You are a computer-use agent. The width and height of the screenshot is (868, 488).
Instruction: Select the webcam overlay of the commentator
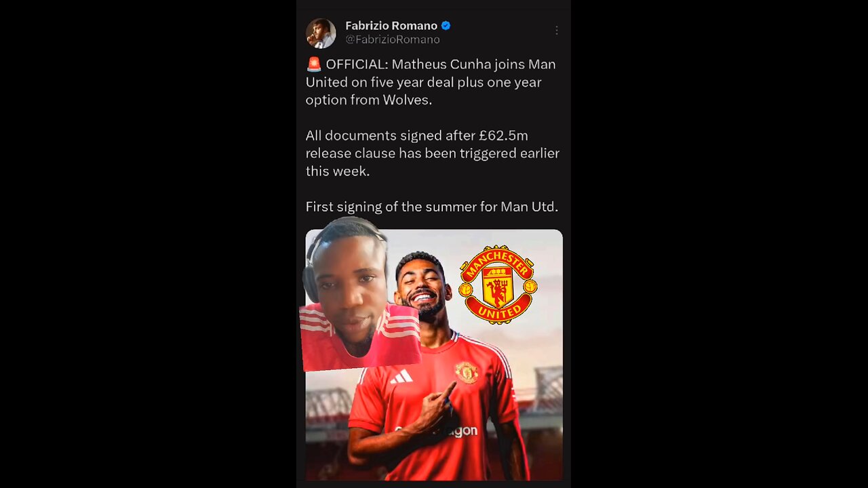pyautogui.click(x=360, y=296)
